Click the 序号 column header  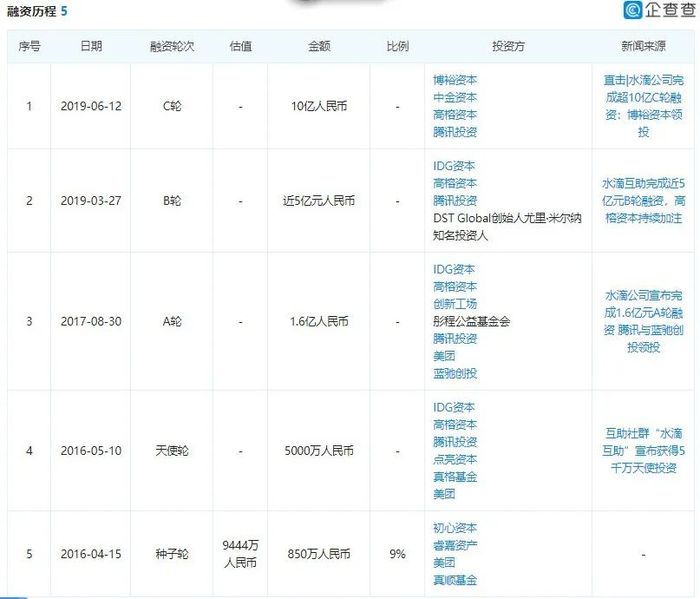[29, 46]
